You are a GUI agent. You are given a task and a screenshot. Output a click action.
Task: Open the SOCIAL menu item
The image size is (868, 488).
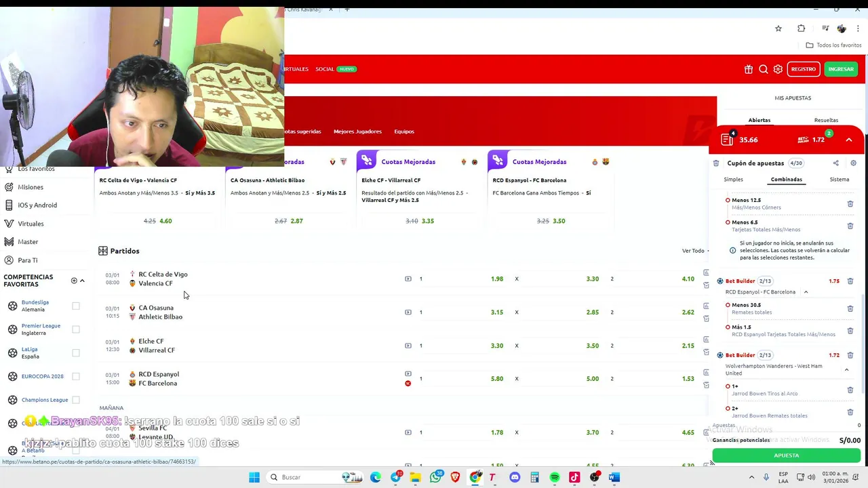[x=325, y=69]
